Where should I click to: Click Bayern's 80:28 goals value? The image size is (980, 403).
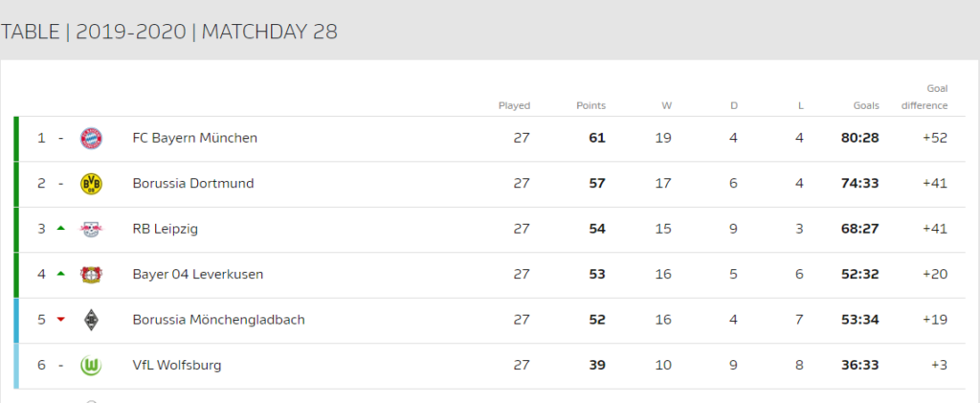coord(860,138)
